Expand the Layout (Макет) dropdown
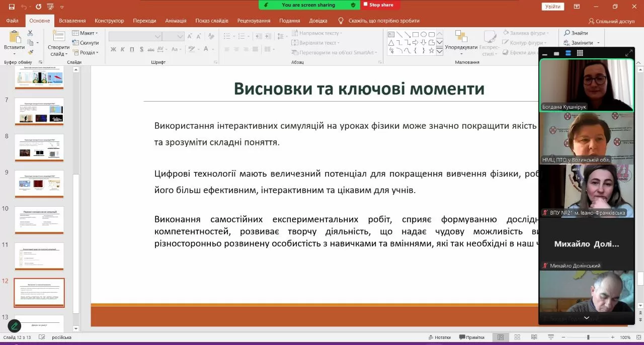Viewport: 644px width, 345px height. tap(86, 33)
